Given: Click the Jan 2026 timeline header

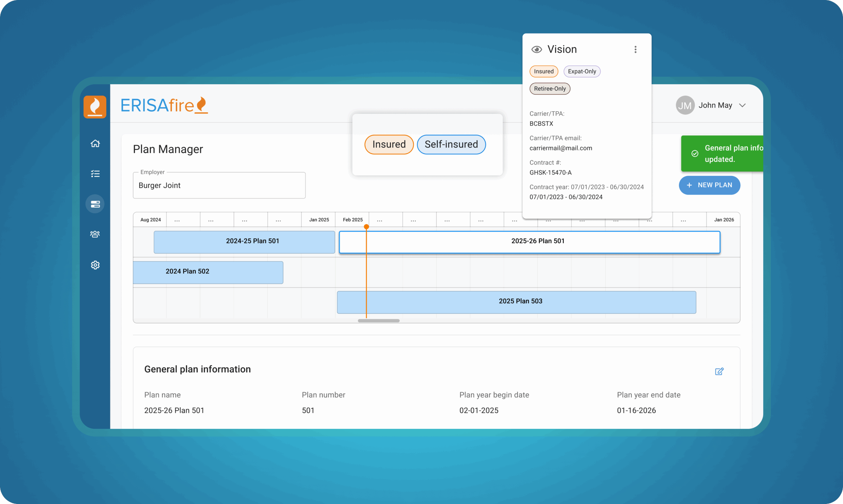Looking at the screenshot, I should point(724,220).
